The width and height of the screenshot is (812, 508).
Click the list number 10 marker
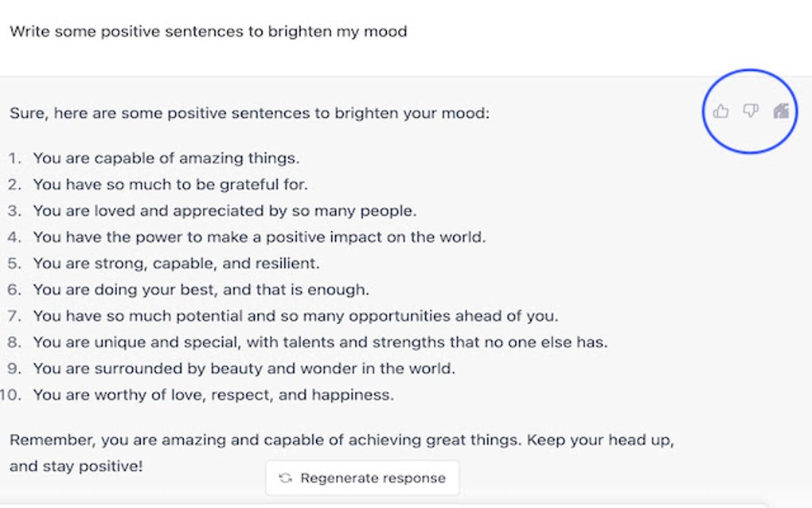pyautogui.click(x=10, y=395)
